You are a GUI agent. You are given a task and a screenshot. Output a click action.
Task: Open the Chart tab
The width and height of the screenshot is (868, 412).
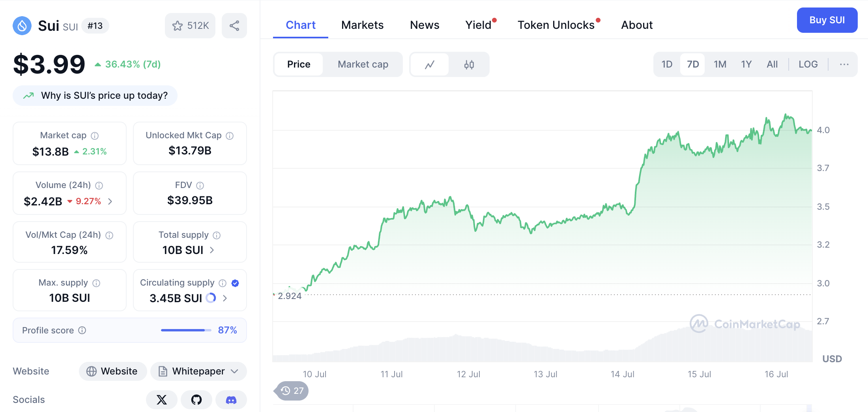coord(301,25)
